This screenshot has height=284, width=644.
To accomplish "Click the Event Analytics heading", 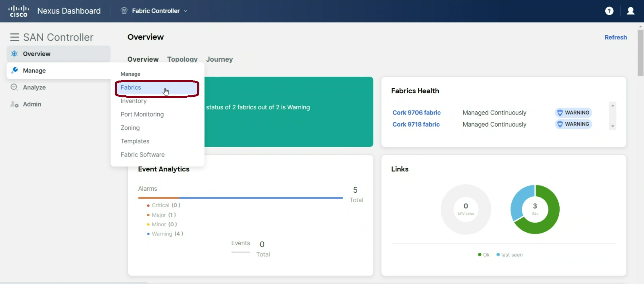I will point(164,169).
